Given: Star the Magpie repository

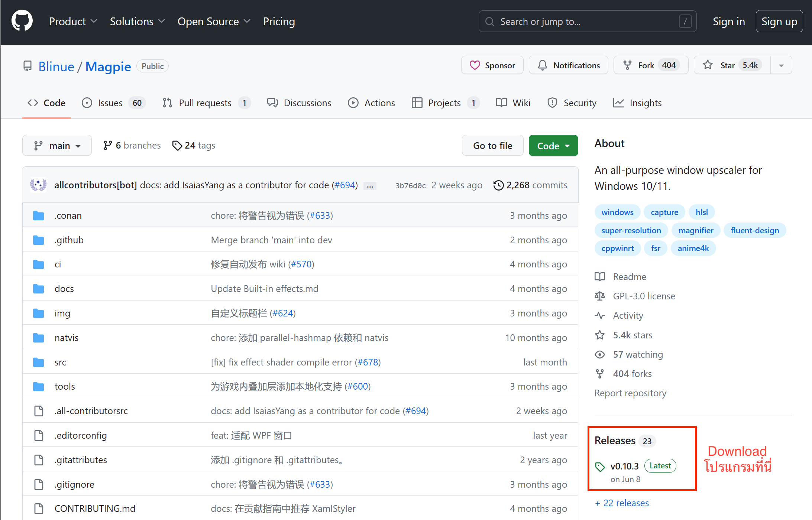Looking at the screenshot, I should point(732,65).
